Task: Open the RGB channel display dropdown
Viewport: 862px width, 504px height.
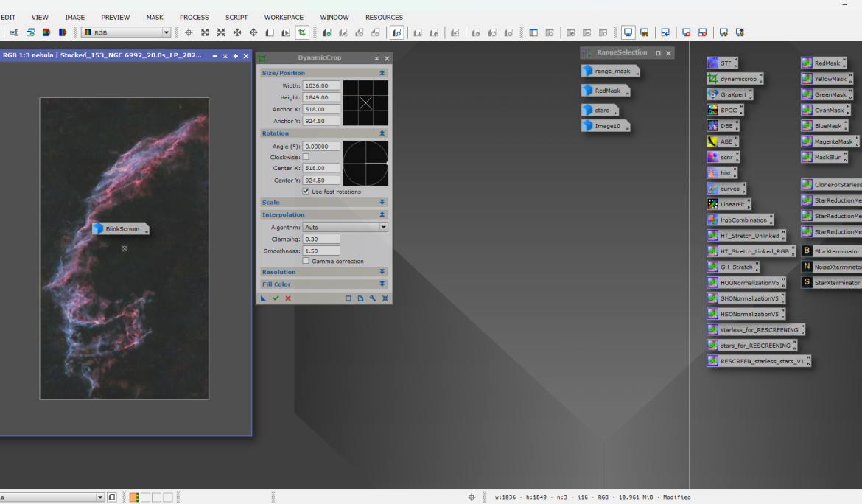Action: pos(126,32)
